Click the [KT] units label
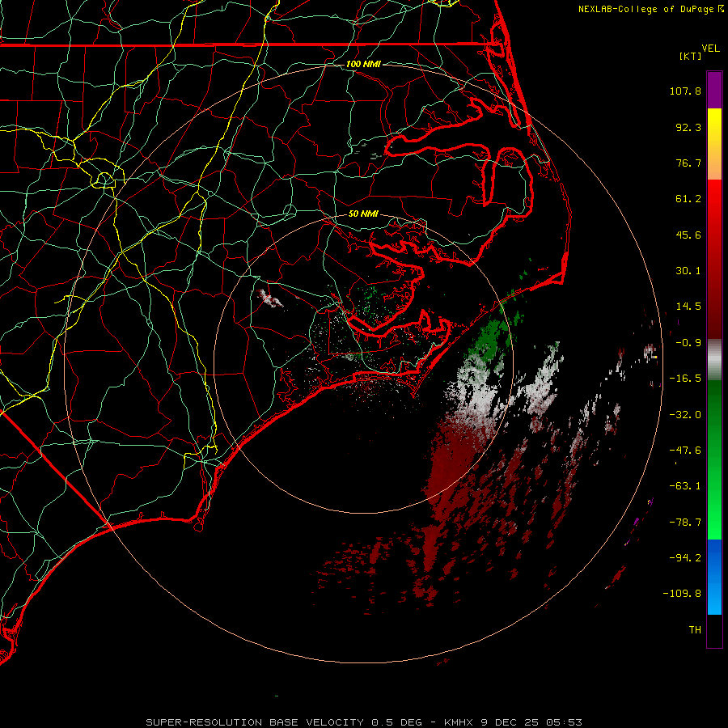The width and height of the screenshot is (728, 728). coord(691,56)
